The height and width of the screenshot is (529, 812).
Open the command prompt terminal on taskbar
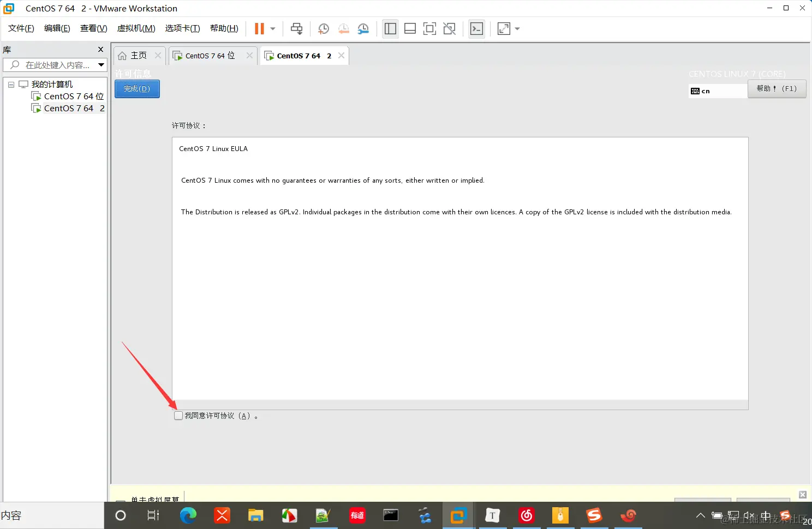391,515
